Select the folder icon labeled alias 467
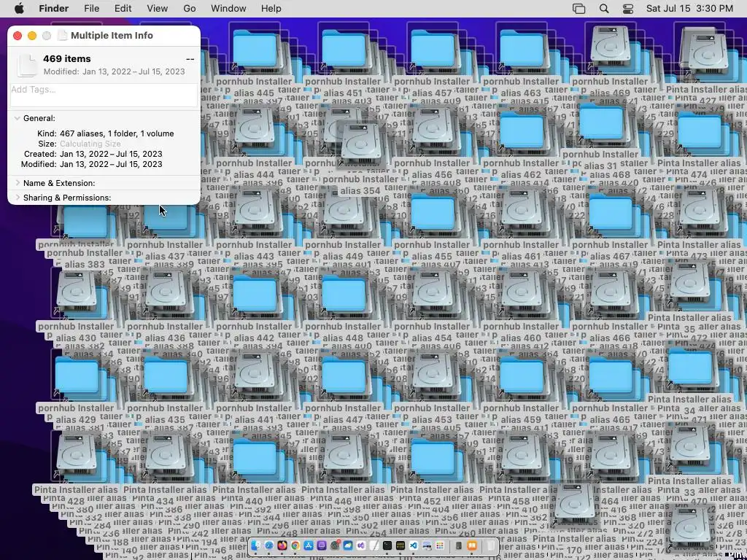The image size is (747, 560). tap(611, 214)
